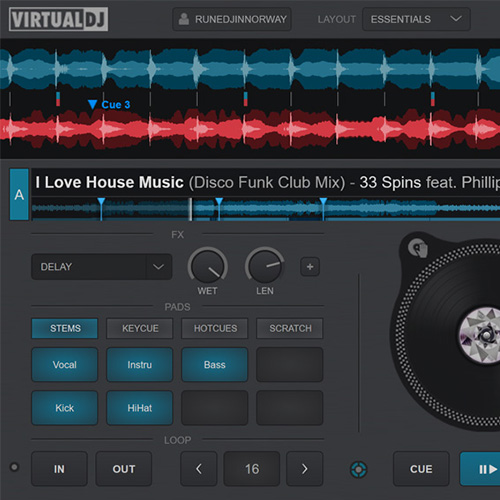This screenshot has height=500, width=500.
Task: Click the I Love House Music title
Action: click(x=110, y=182)
